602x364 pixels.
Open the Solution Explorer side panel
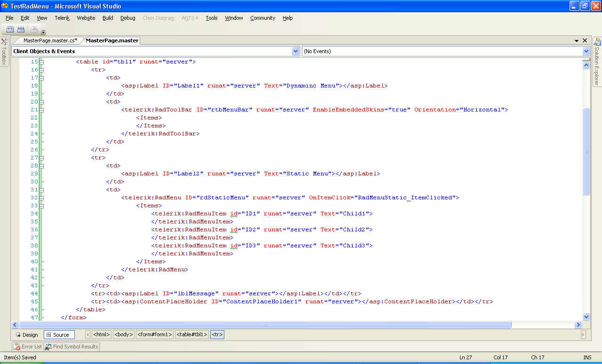597,61
